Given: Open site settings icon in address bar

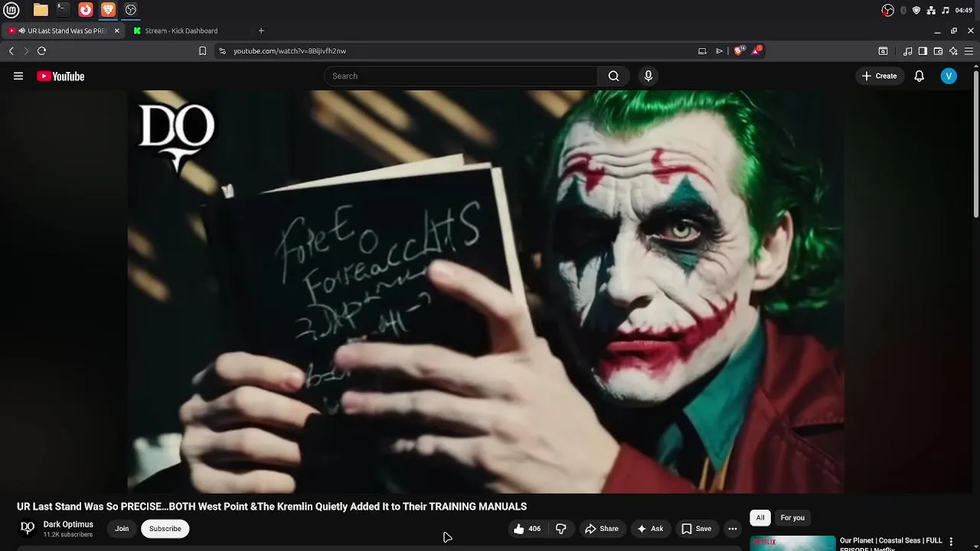Looking at the screenshot, I should [x=222, y=51].
